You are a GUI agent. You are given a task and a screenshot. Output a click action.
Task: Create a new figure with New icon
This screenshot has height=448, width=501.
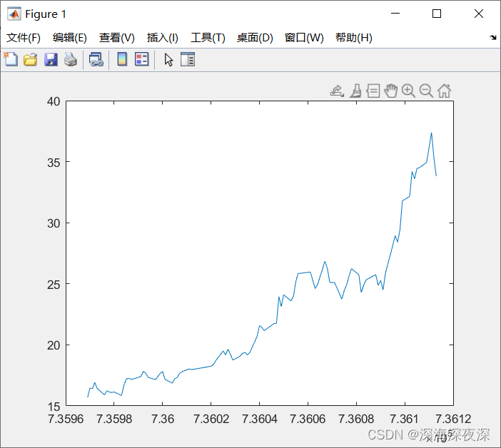point(11,59)
